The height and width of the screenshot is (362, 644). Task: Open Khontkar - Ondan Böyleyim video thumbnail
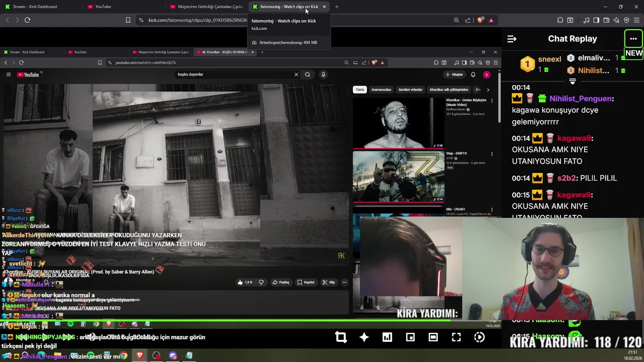(x=398, y=123)
